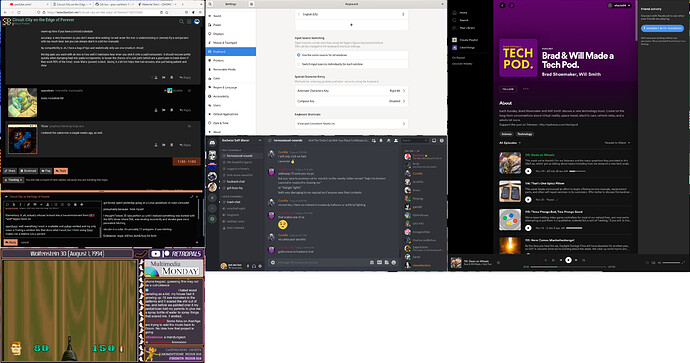The height and width of the screenshot is (363, 690).
Task: Adjust the Spotify volume slider
Action: 671,262
